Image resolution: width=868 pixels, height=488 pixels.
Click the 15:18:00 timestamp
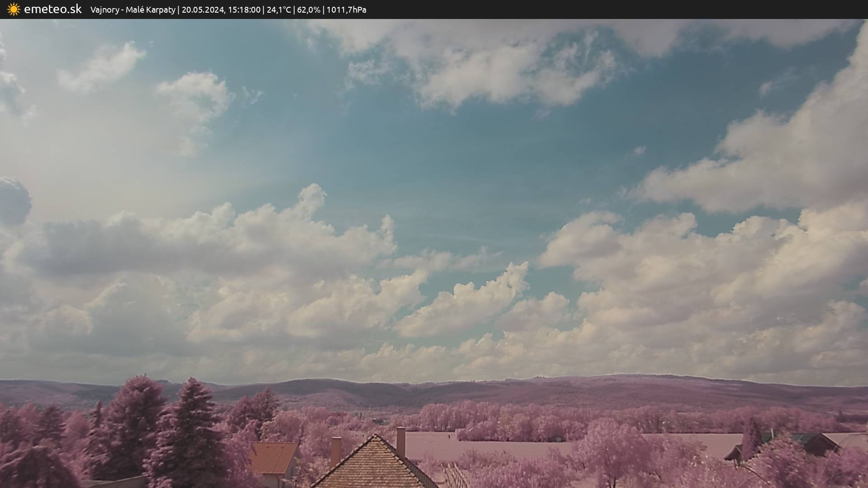tap(244, 10)
